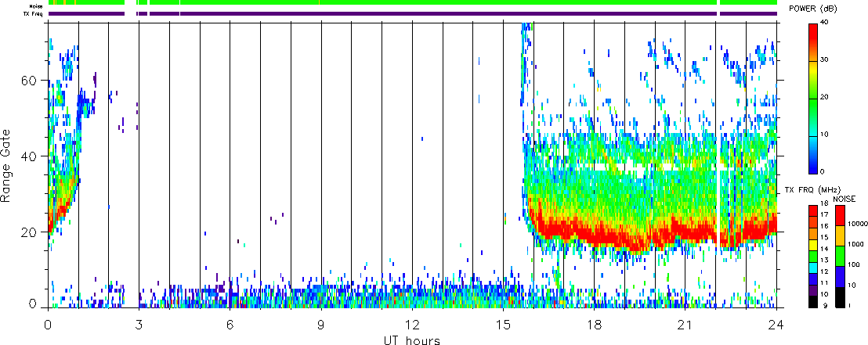Click the black swatch in NOISE color bar
The height and width of the screenshot is (345, 868).
pos(840,297)
